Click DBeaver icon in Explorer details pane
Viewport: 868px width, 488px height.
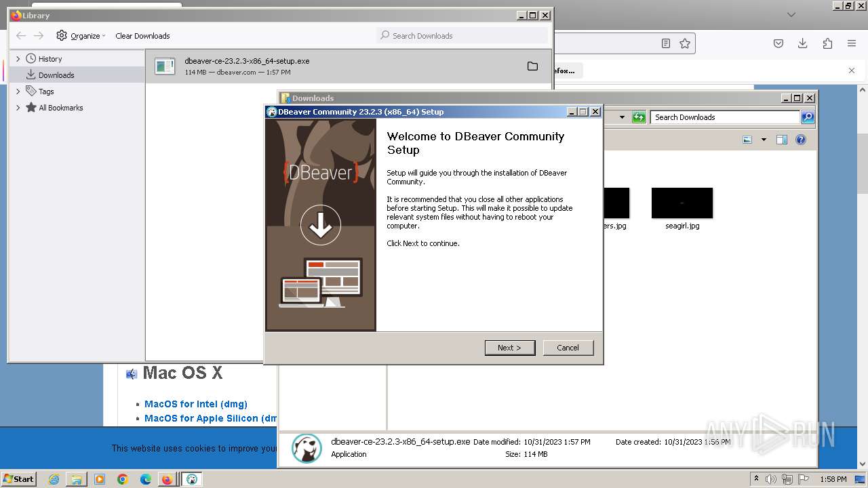click(307, 449)
